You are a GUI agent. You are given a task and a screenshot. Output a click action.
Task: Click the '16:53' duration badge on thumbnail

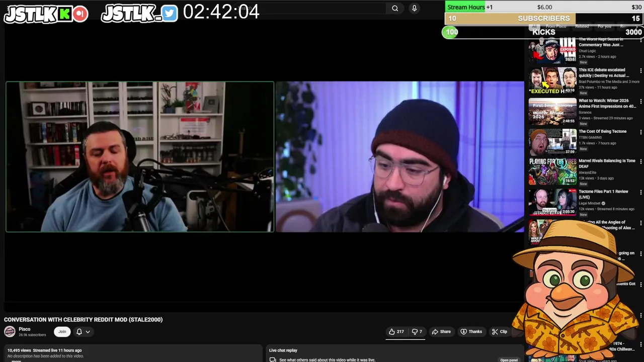[570, 181]
